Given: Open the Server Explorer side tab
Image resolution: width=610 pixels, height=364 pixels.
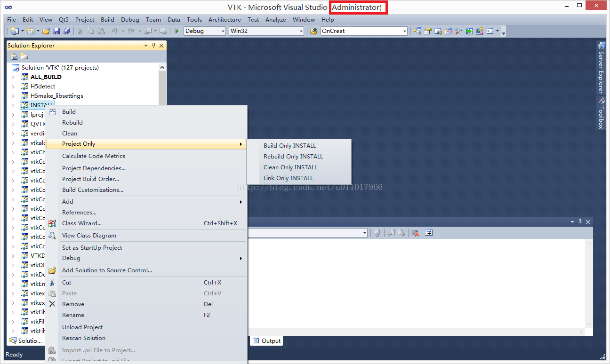Looking at the screenshot, I should [601, 68].
